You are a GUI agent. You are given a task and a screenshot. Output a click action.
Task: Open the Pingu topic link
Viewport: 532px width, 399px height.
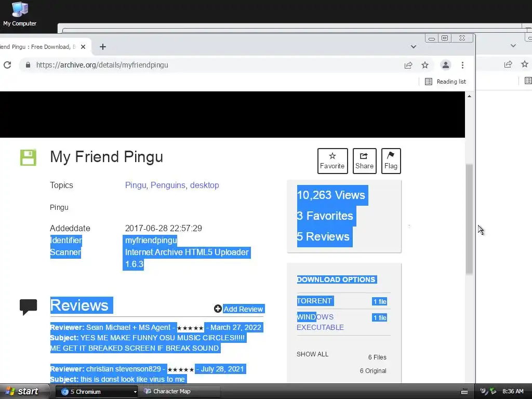click(x=136, y=185)
